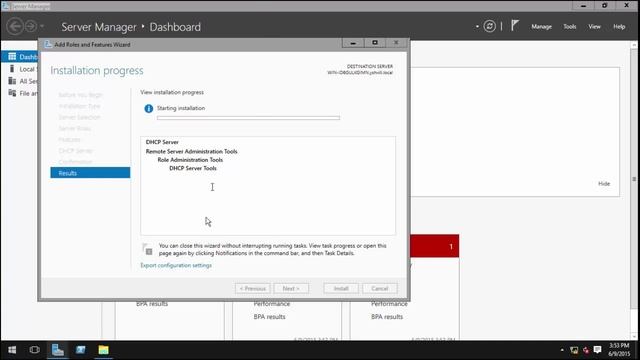The height and width of the screenshot is (360, 640).
Task: Minimize the Add Roles and Features Wizard
Action: click(353, 43)
